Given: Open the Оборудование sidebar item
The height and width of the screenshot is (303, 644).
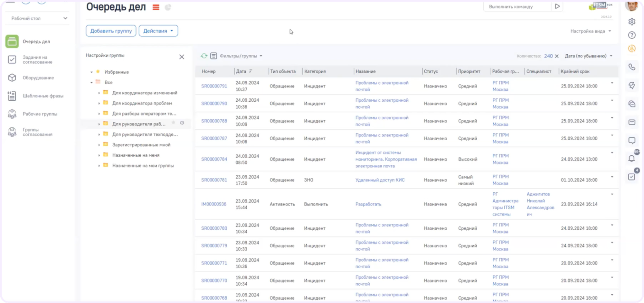Looking at the screenshot, I should (31, 78).
